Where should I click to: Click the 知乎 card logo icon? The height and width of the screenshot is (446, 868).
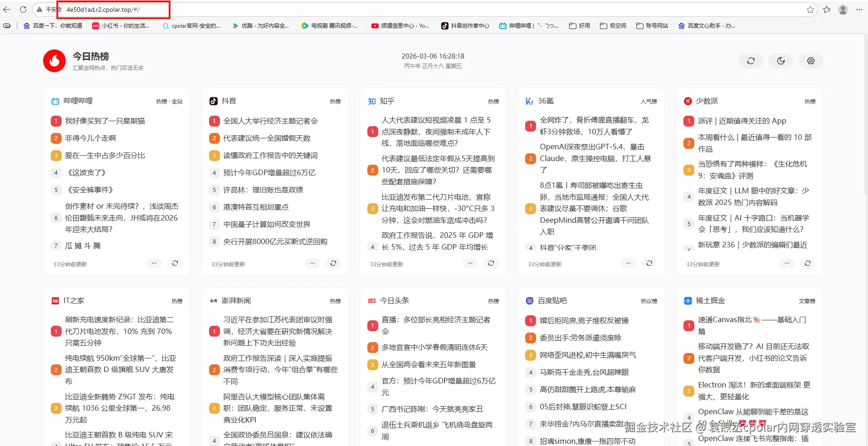(x=372, y=101)
